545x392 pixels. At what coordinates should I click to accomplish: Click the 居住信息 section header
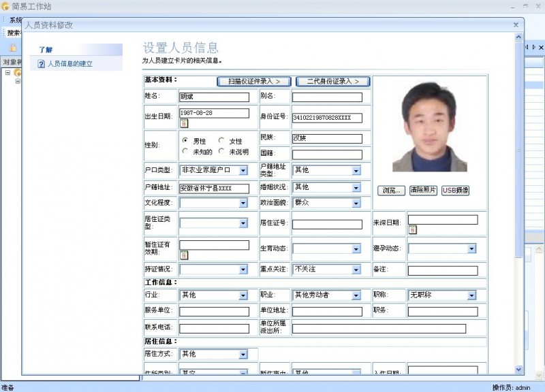point(161,342)
